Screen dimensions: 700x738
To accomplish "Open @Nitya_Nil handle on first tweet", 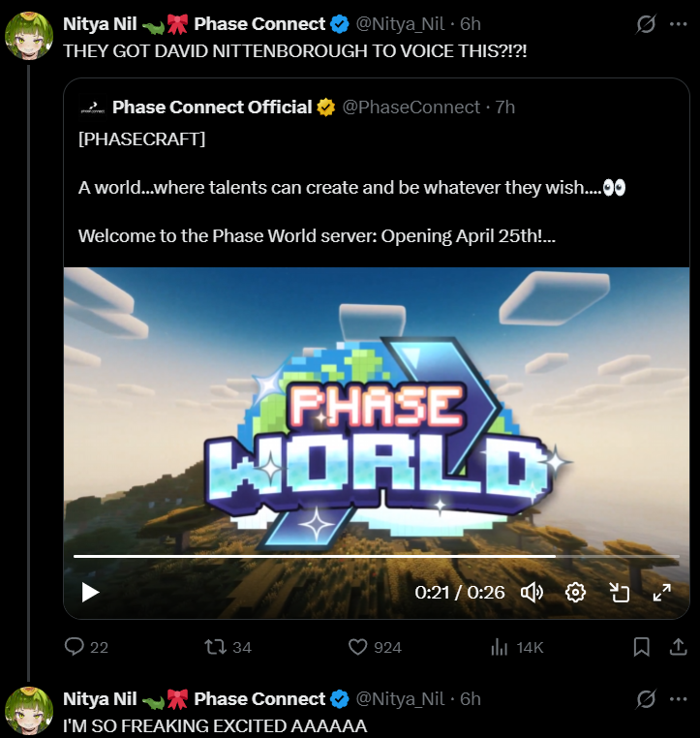I will tap(400, 24).
